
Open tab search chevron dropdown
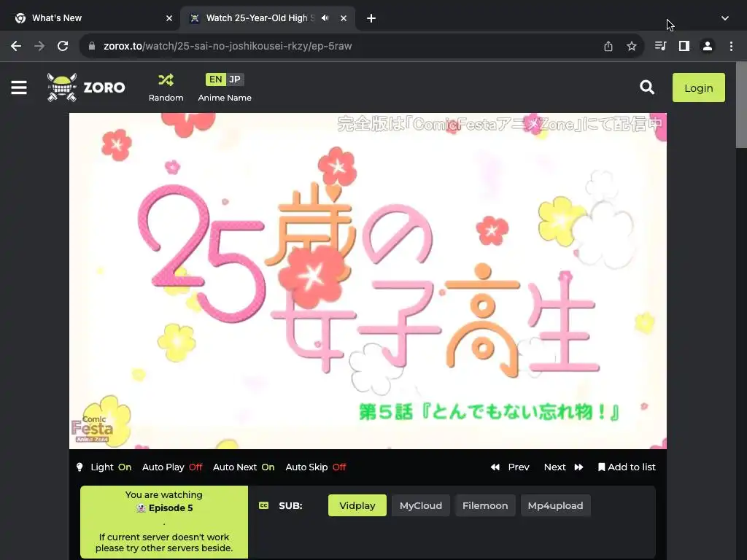724,18
